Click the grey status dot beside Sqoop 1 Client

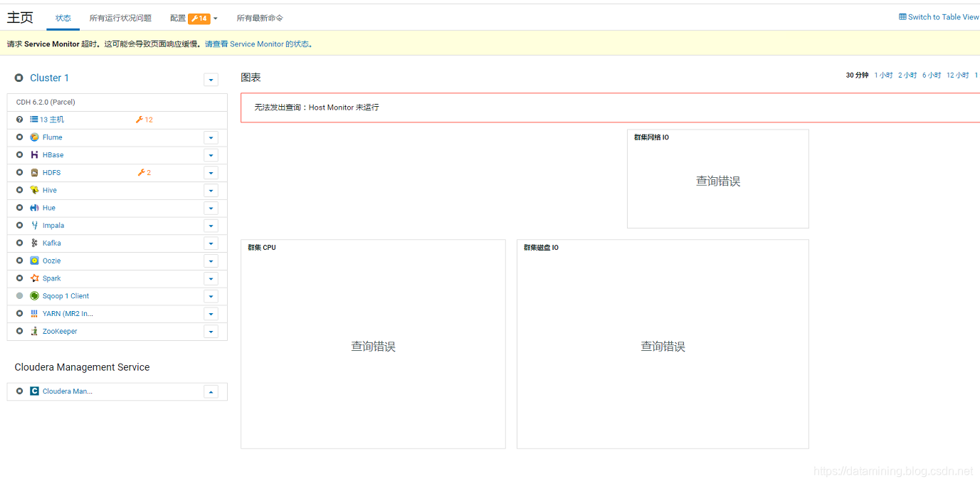click(x=20, y=296)
